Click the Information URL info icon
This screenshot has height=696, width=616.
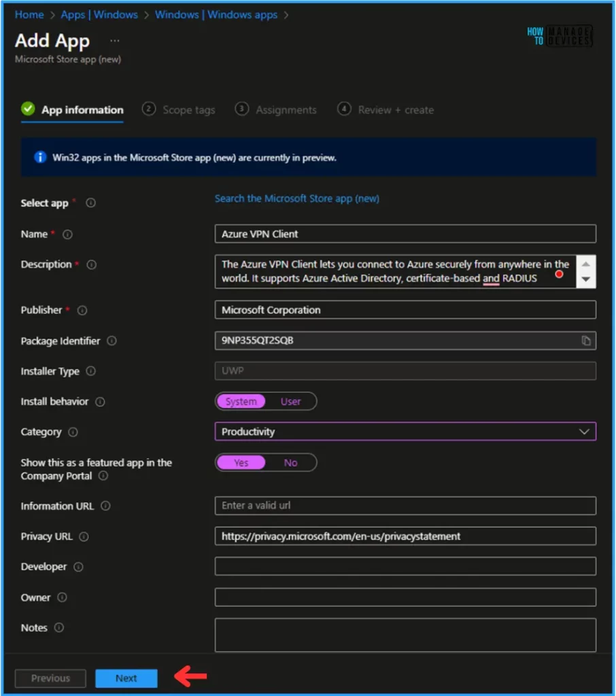point(105,506)
